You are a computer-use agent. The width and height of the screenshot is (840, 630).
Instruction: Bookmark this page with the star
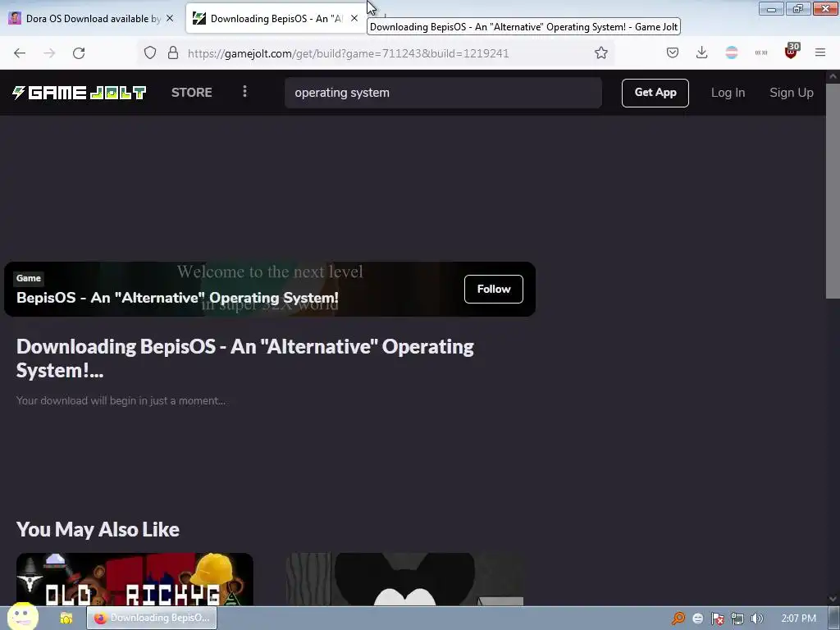click(601, 52)
